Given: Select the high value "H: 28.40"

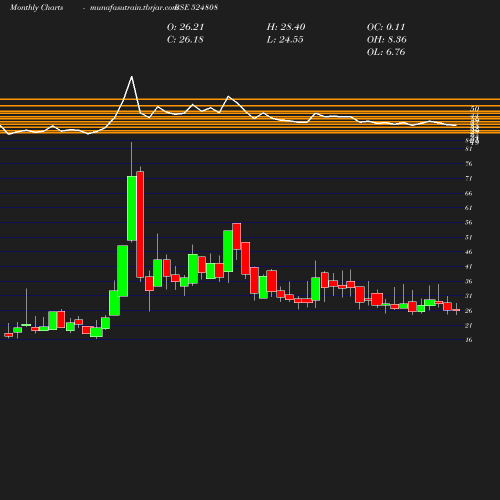Looking at the screenshot, I should click(286, 27).
